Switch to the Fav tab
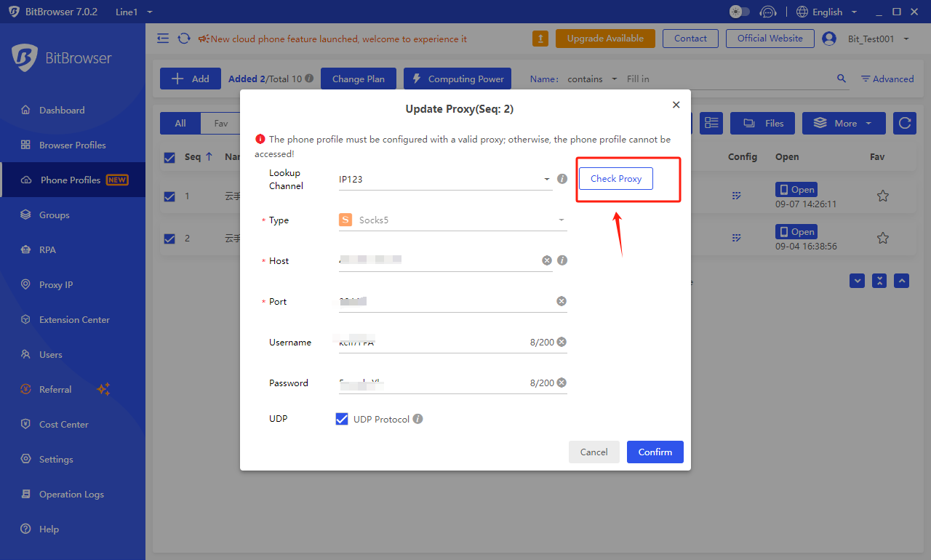Viewport: 931px width, 560px height. tap(220, 124)
